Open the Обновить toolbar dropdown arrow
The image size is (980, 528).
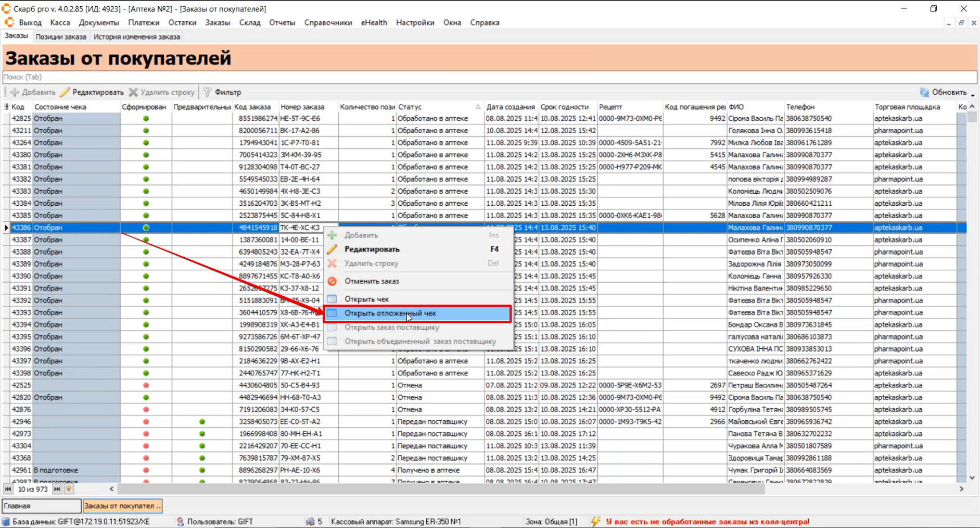(x=973, y=94)
